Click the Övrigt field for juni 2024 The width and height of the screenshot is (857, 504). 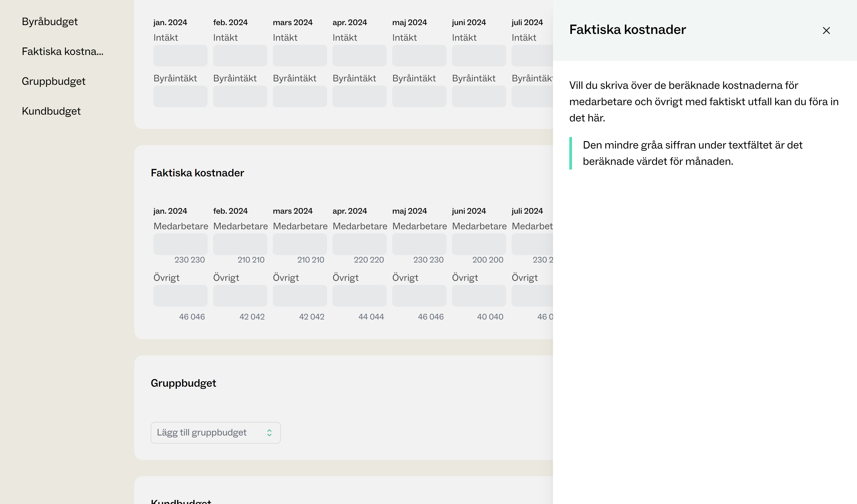[x=479, y=296]
